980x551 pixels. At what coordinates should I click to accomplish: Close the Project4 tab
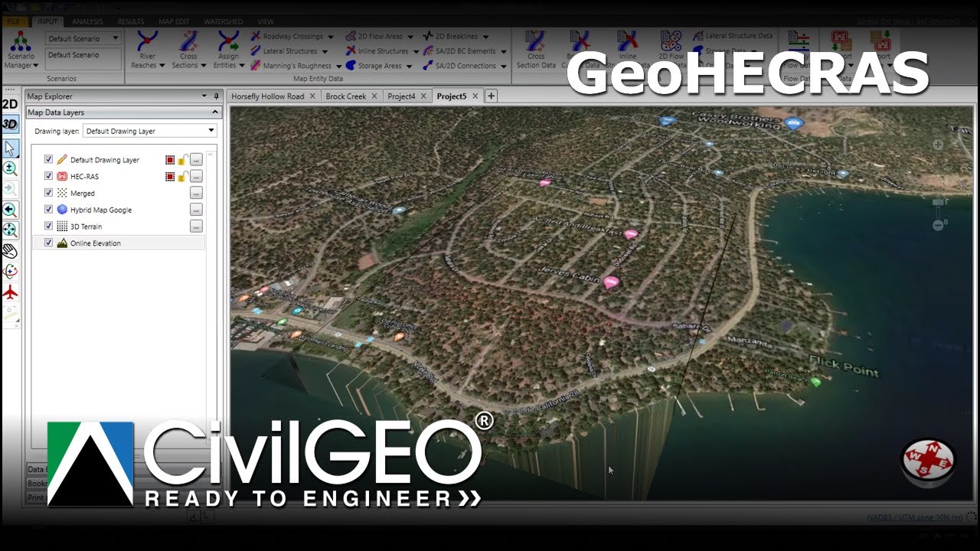[423, 96]
